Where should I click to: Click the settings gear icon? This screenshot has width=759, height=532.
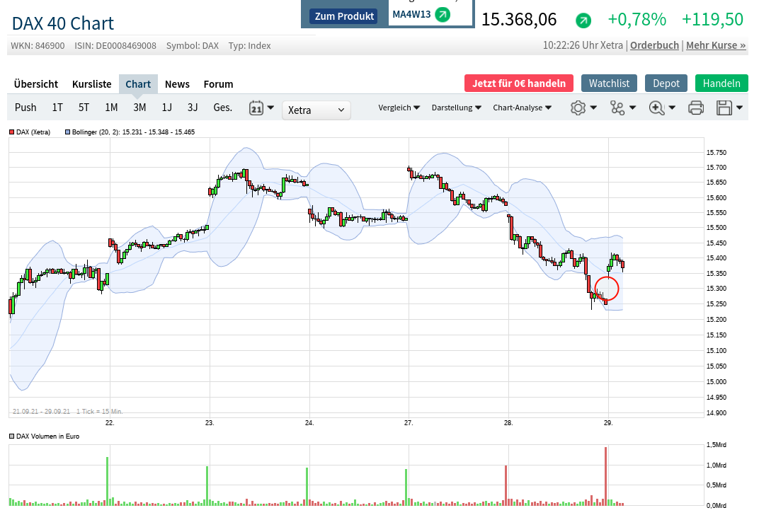tap(578, 108)
